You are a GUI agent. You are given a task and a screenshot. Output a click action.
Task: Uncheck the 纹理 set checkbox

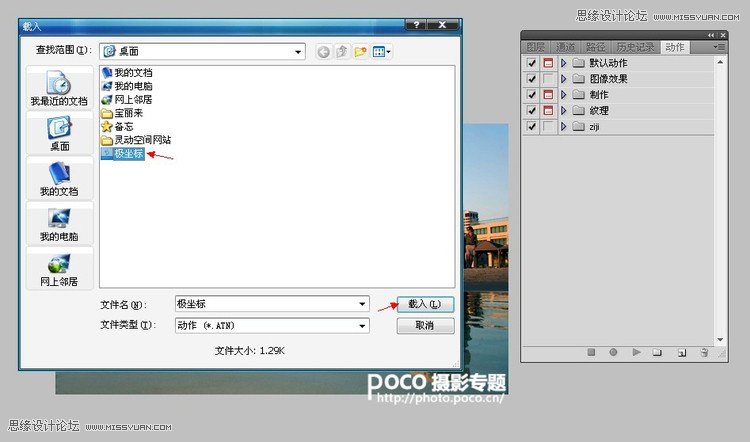(531, 110)
